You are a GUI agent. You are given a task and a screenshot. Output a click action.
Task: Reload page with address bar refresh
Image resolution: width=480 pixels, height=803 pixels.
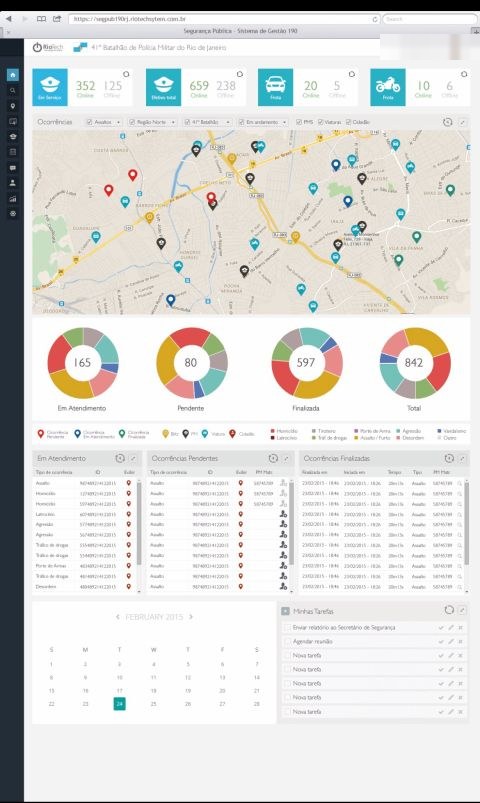tap(375, 19)
